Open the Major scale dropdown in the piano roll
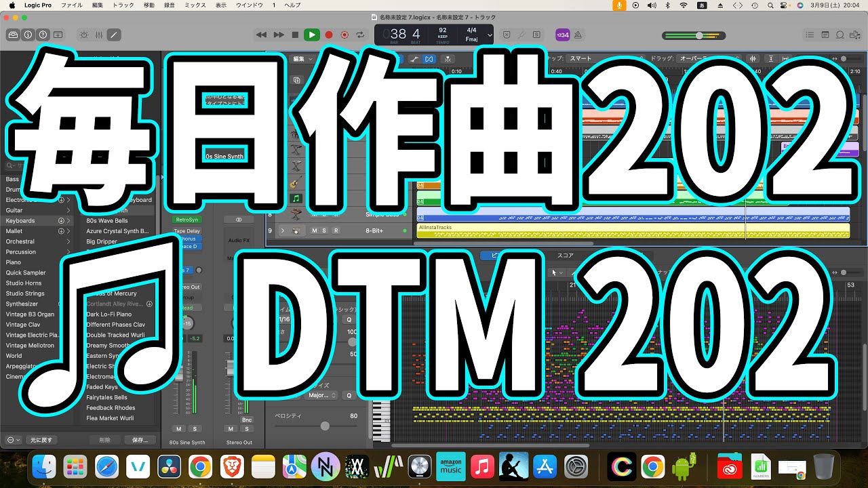The image size is (868, 488). point(321,395)
